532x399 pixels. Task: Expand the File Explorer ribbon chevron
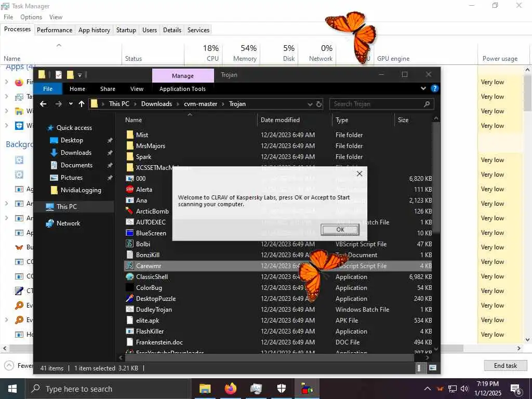pyautogui.click(x=423, y=88)
